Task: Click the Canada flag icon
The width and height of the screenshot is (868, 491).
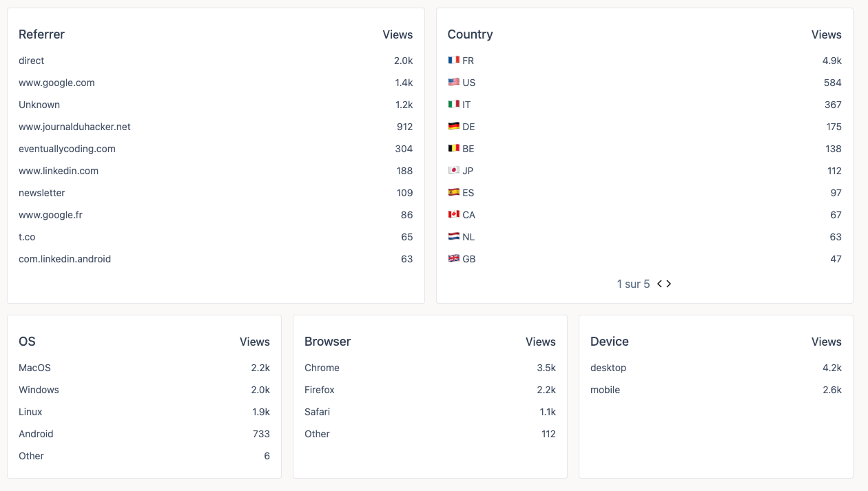Action: (453, 215)
